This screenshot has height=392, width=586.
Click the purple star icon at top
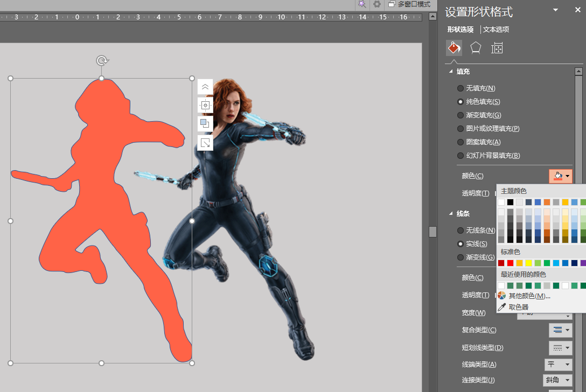pyautogui.click(x=362, y=4)
